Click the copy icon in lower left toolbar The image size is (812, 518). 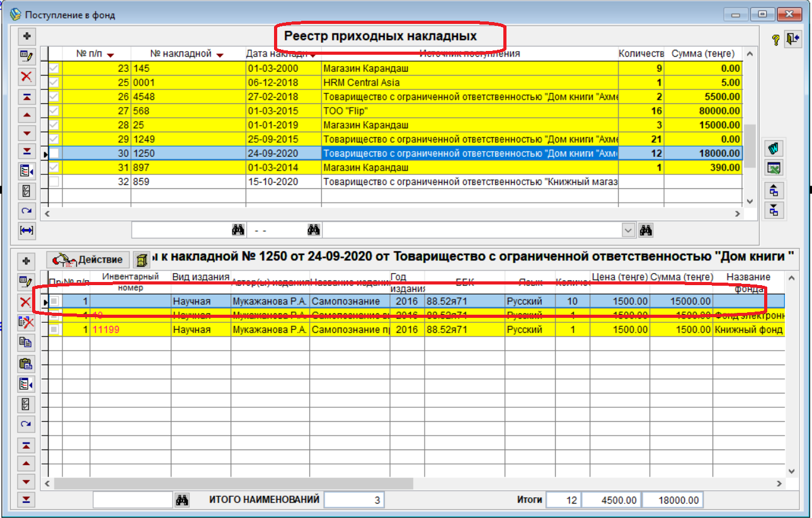tap(26, 343)
